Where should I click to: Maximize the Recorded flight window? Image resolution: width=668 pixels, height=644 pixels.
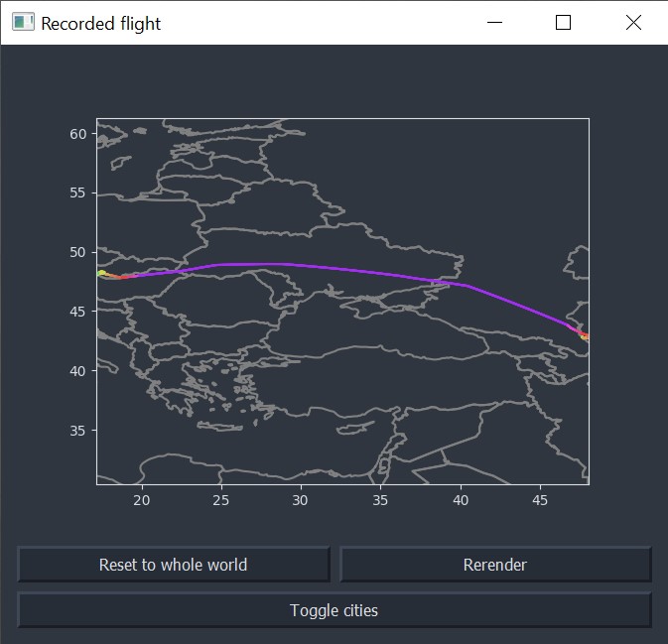click(x=563, y=22)
